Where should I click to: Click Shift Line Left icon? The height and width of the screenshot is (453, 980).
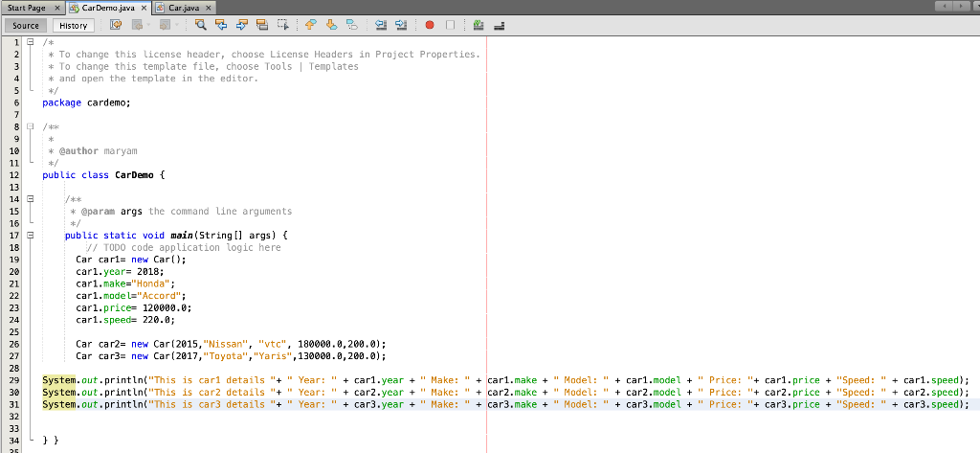point(381,25)
